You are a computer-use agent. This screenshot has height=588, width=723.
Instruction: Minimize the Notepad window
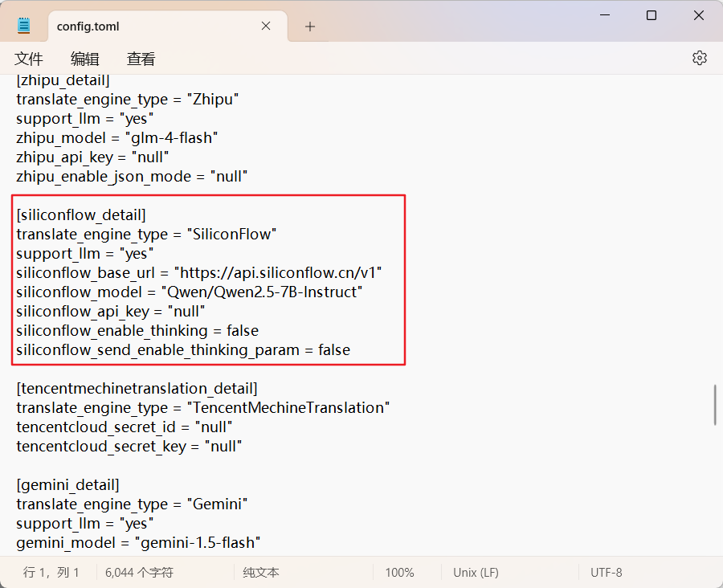(x=605, y=15)
